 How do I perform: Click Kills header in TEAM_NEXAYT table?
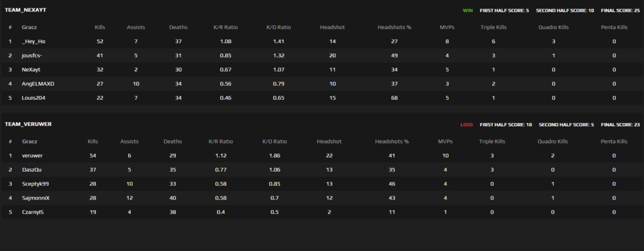click(100, 28)
